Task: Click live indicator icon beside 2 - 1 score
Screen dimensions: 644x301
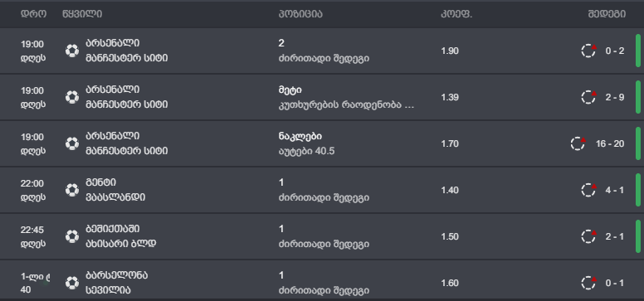Action: 589,236
